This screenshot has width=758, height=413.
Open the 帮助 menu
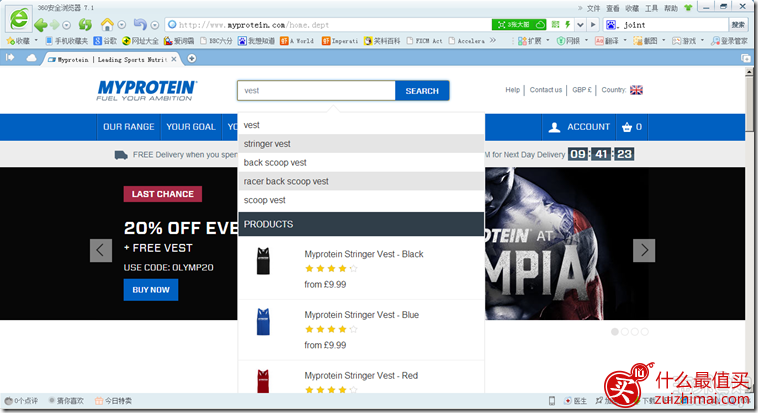pos(671,8)
